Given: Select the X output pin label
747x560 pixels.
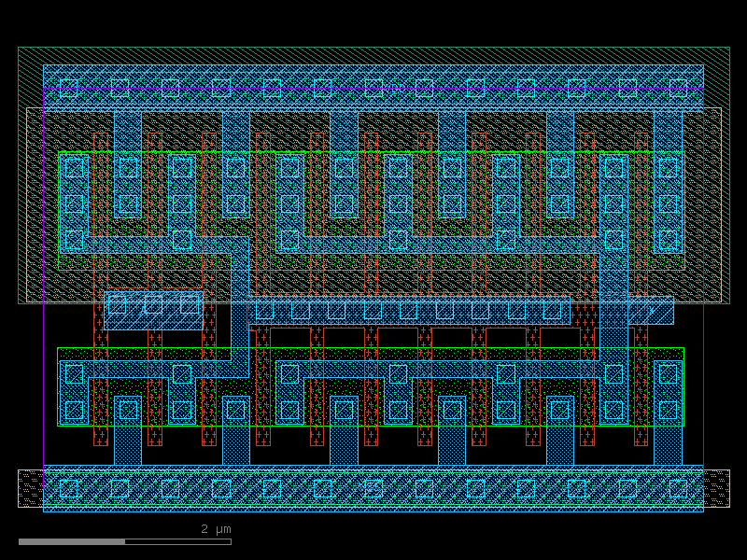Looking at the screenshot, I should (x=651, y=311).
